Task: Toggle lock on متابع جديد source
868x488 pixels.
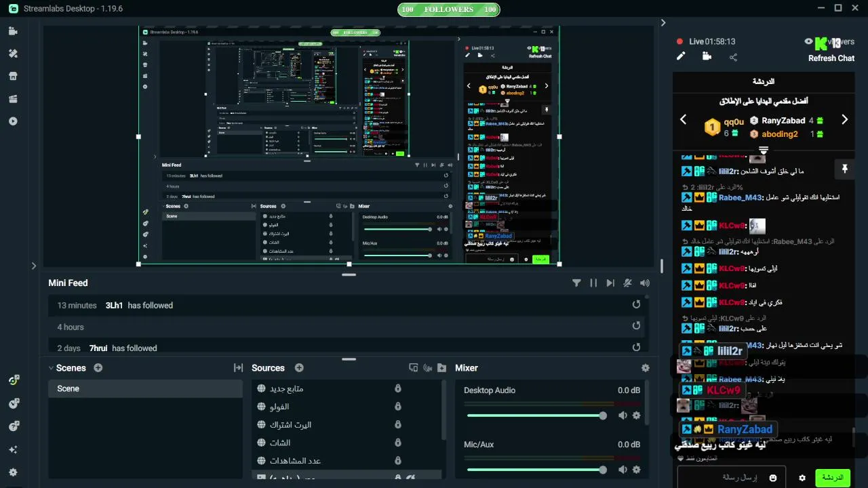Action: click(x=398, y=388)
